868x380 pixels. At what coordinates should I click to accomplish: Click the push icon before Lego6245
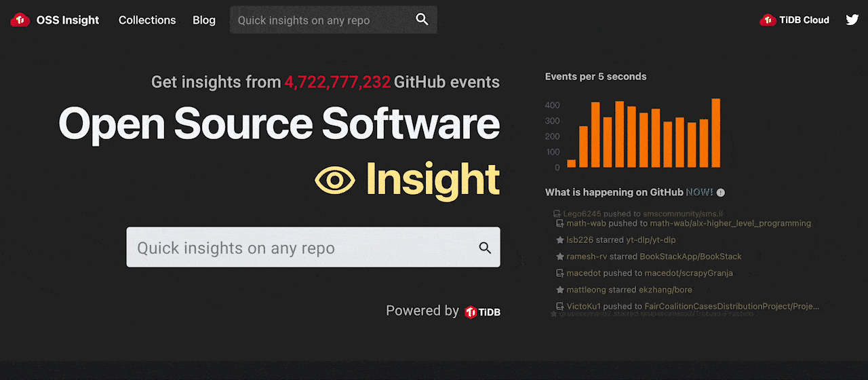pos(557,214)
